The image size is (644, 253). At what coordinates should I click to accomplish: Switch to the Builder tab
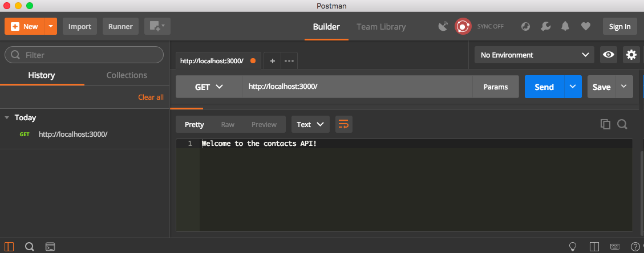(326, 27)
